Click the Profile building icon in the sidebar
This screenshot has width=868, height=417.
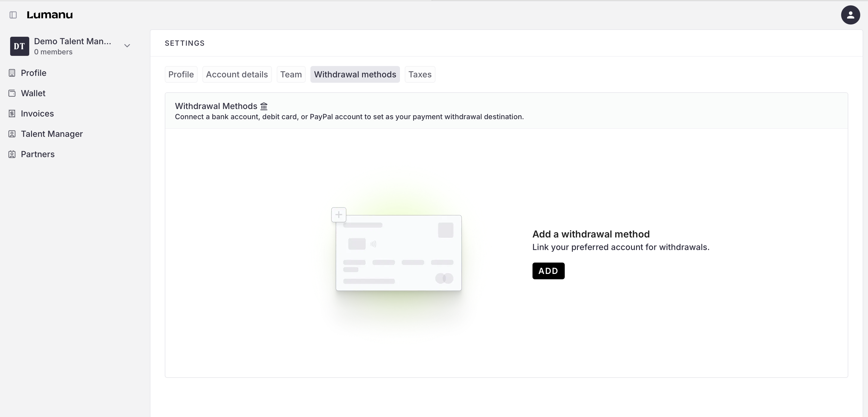pos(12,73)
